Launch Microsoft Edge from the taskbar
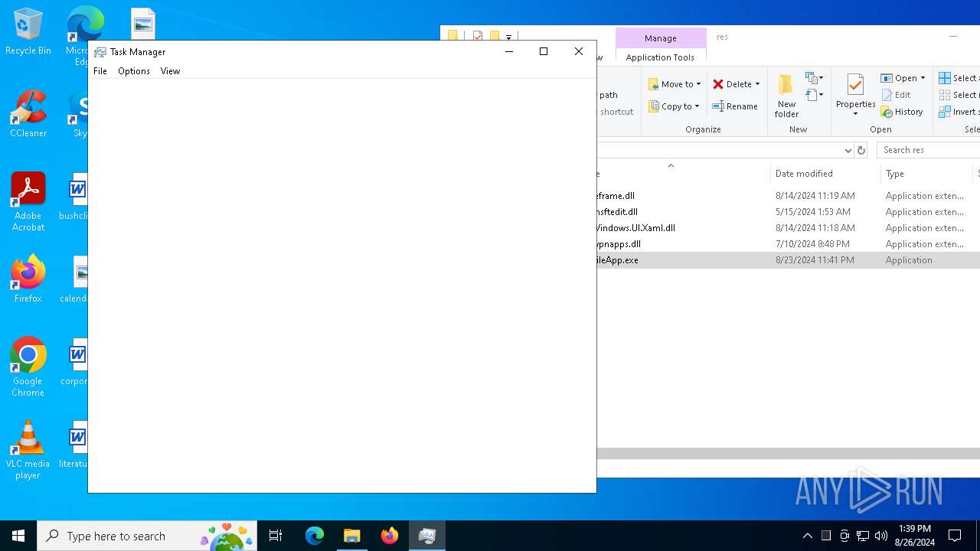The height and width of the screenshot is (551, 980). 315,536
